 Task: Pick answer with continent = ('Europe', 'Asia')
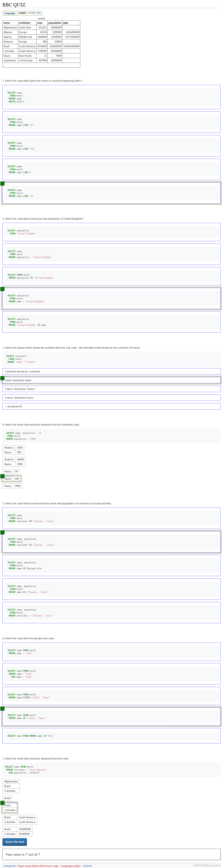coord(111,613)
